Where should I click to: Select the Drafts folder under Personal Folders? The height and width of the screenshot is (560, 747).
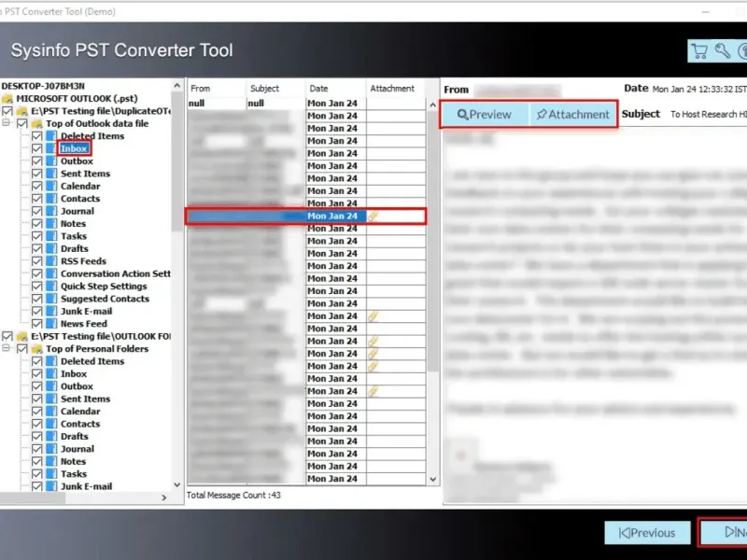tap(75, 437)
